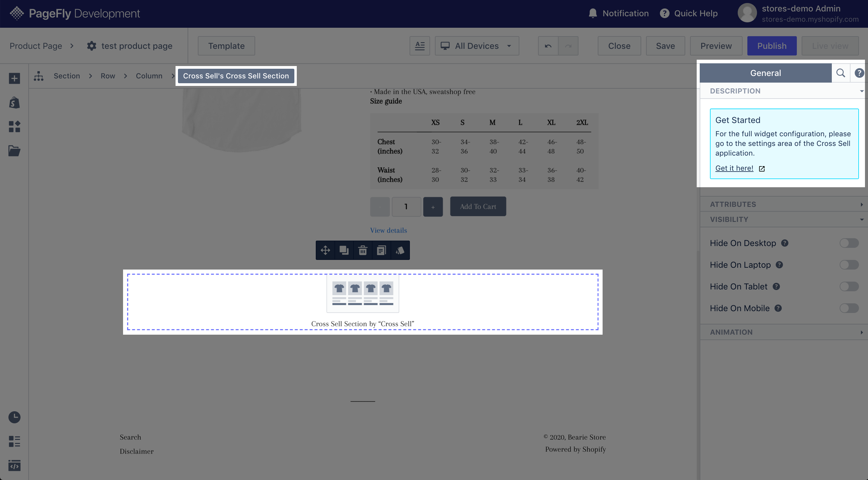Click the Save button
The height and width of the screenshot is (480, 868).
(665, 46)
